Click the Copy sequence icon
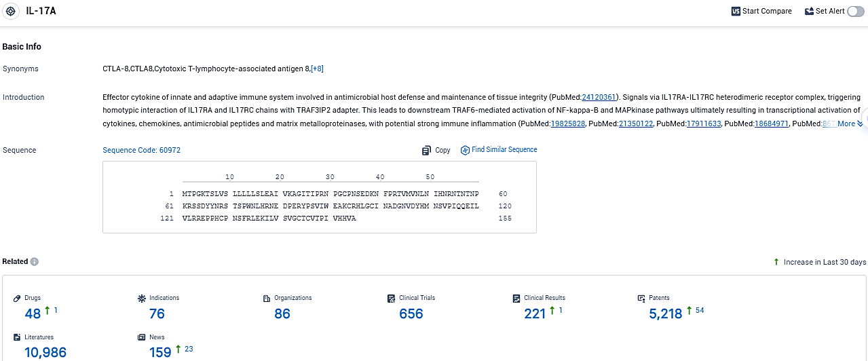The image size is (868, 361). coord(426,150)
